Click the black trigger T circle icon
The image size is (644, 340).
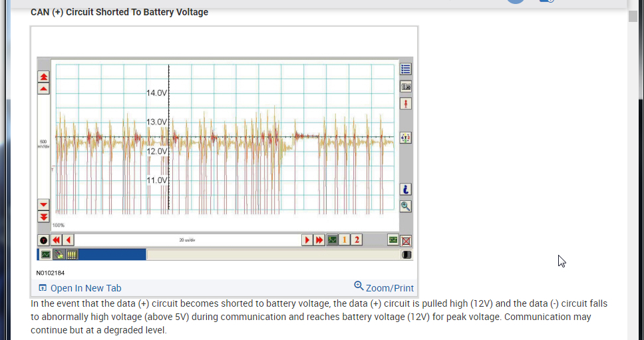tap(43, 240)
